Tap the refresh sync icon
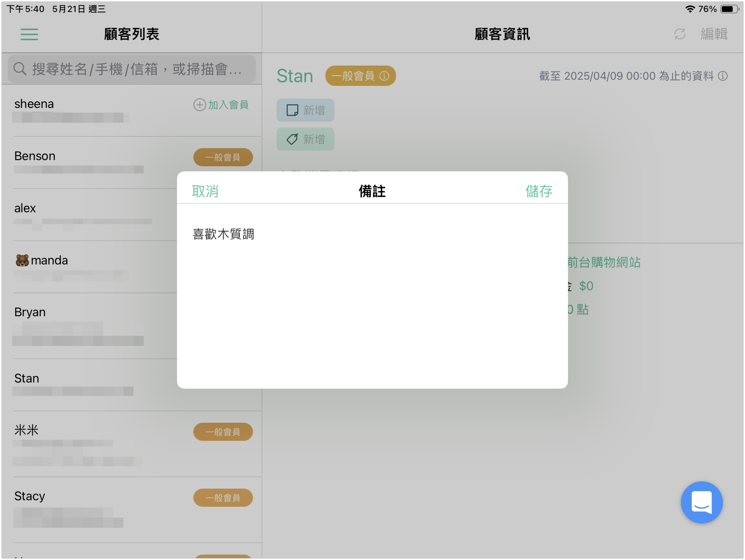The height and width of the screenshot is (560, 745). (680, 34)
